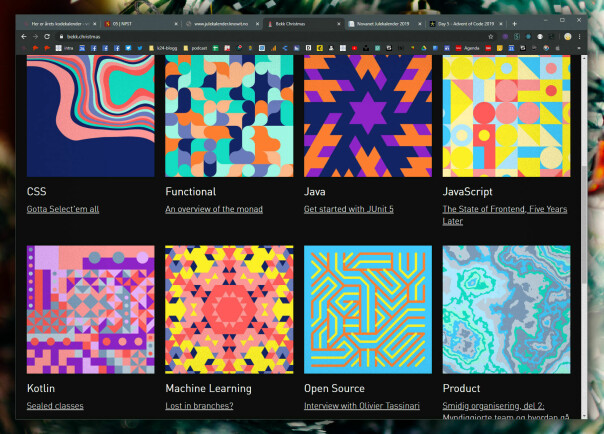Click the Machine Learning heading text
The image size is (604, 434).
(208, 389)
